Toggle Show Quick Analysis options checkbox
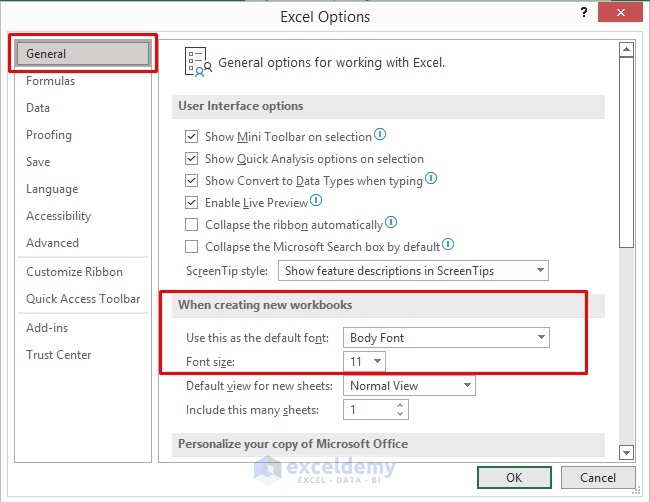 tap(192, 159)
